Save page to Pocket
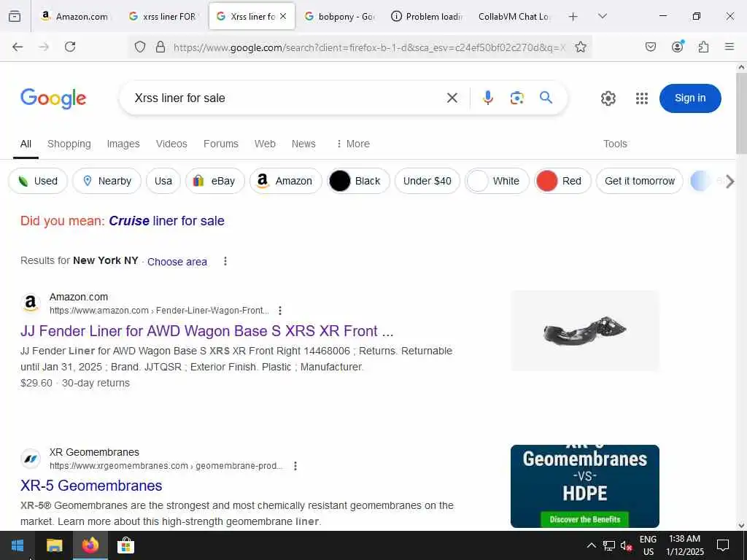 tap(651, 47)
